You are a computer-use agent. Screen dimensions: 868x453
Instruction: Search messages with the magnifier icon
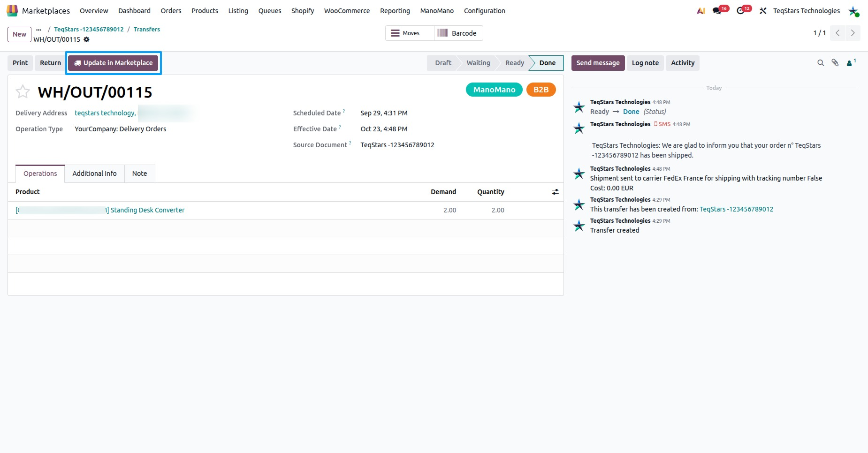[x=821, y=63]
